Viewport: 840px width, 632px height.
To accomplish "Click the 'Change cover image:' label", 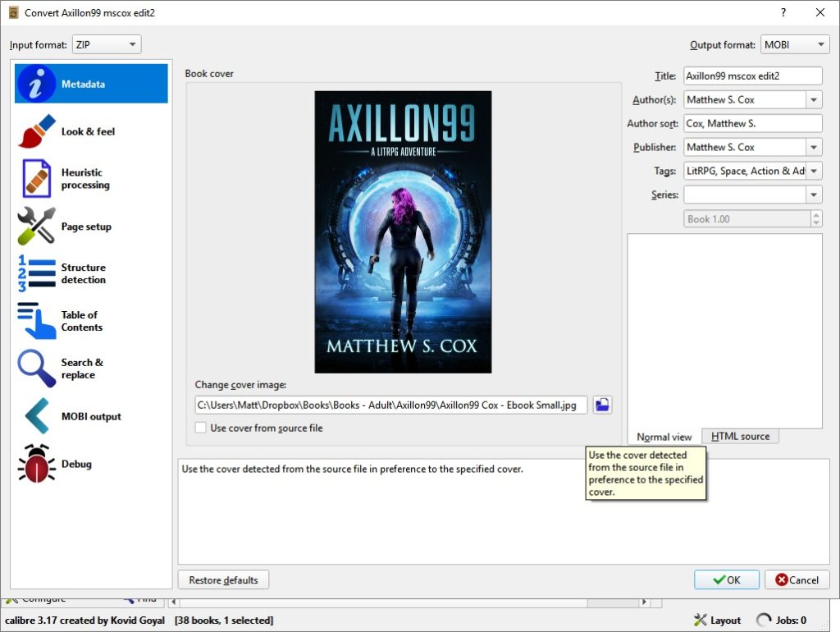I will [x=240, y=384].
